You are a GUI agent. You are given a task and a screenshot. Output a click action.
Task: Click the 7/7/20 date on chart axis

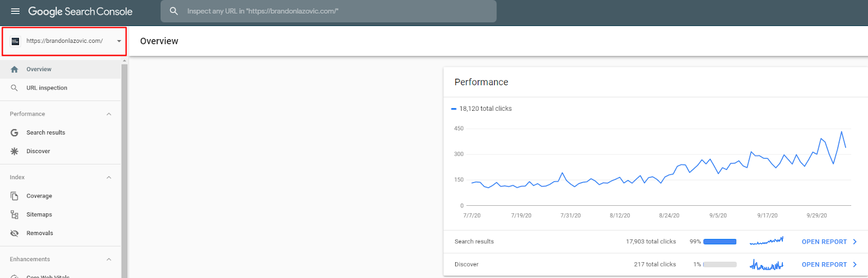[471, 216]
